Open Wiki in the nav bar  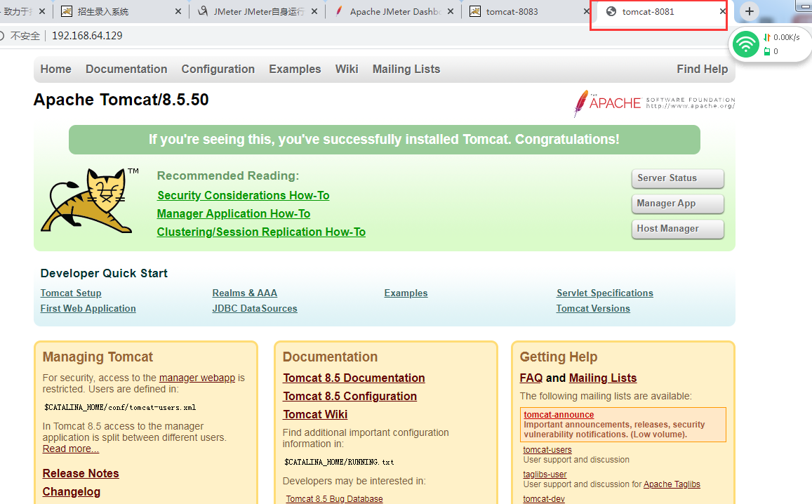pos(347,69)
